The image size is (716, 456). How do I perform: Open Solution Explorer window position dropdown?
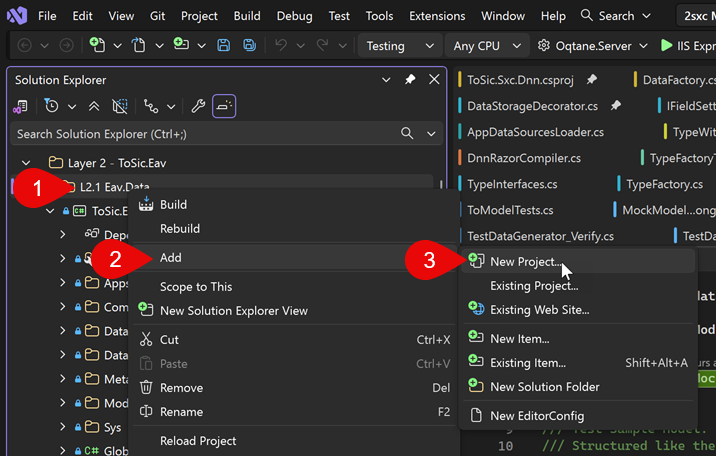pos(386,80)
